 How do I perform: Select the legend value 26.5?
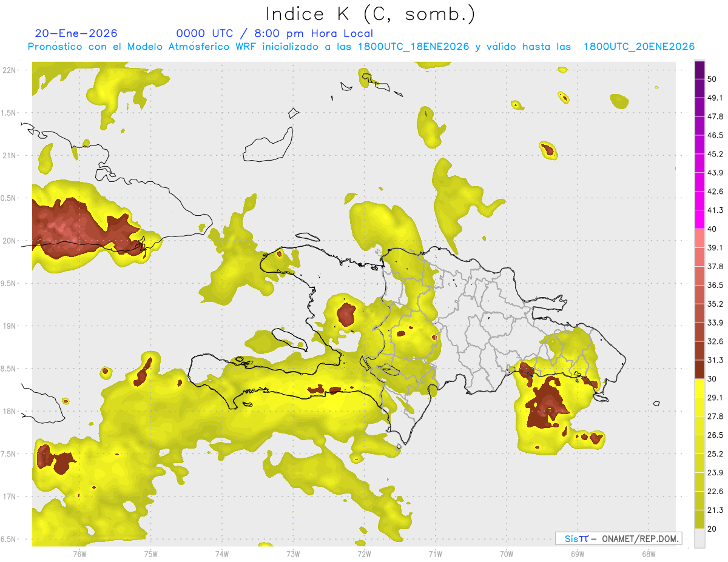click(x=715, y=435)
